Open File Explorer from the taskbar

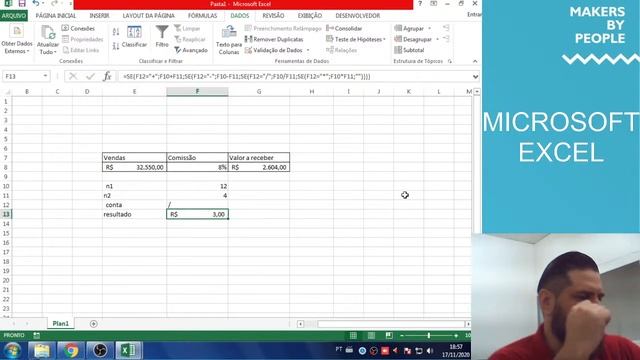click(42, 351)
